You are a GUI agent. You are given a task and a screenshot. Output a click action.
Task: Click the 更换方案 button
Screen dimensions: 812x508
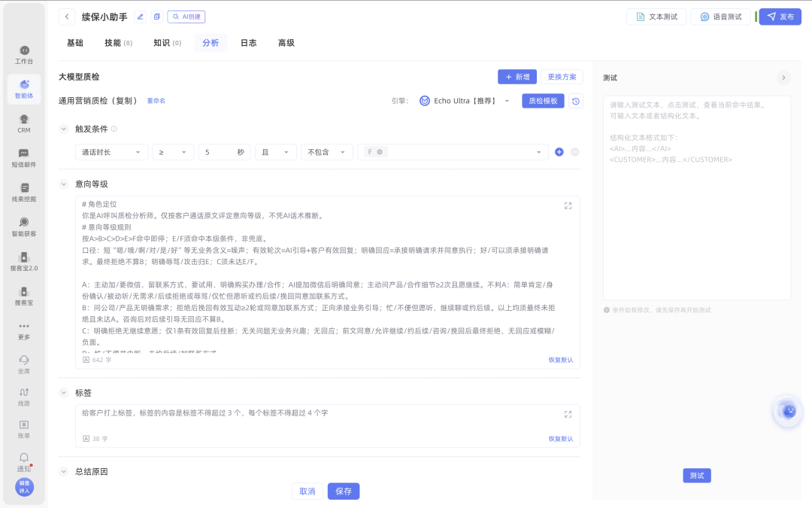(562, 77)
